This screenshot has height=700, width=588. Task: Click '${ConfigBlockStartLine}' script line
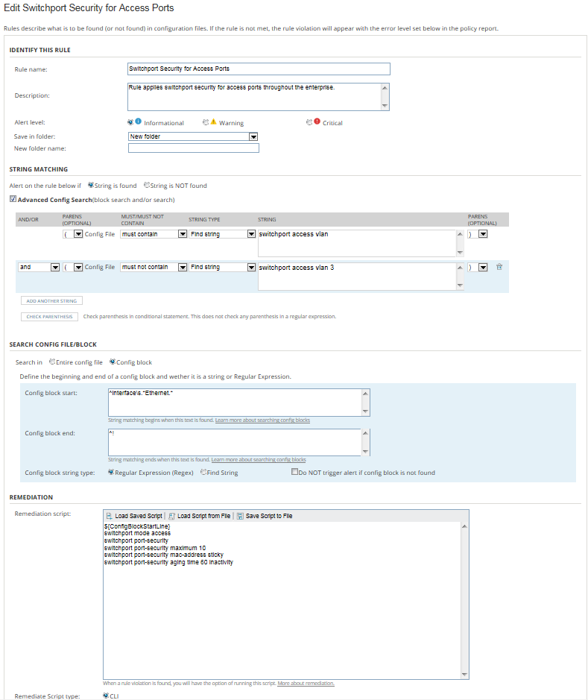pyautogui.click(x=137, y=526)
